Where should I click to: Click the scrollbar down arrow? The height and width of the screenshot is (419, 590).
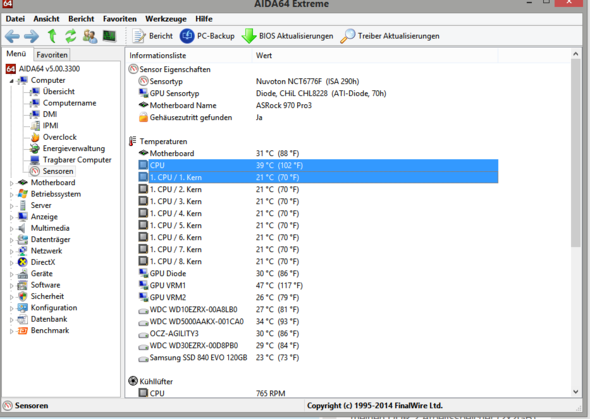tap(576, 392)
